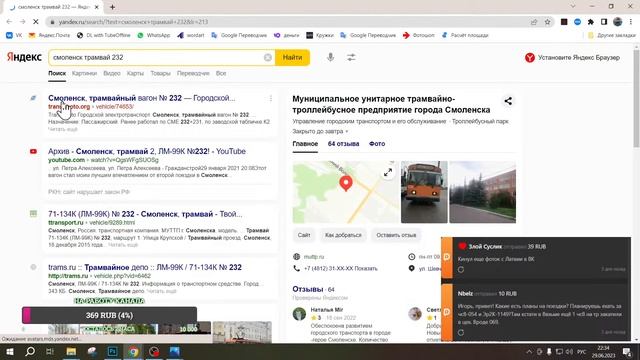Click 'Установите Яндекс Браузер' link
The image size is (640, 360).
[572, 58]
